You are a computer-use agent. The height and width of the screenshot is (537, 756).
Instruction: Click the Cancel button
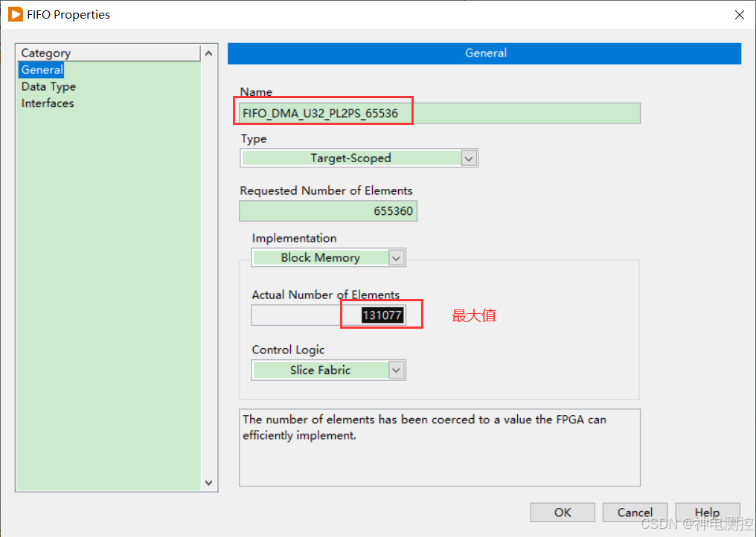(635, 512)
